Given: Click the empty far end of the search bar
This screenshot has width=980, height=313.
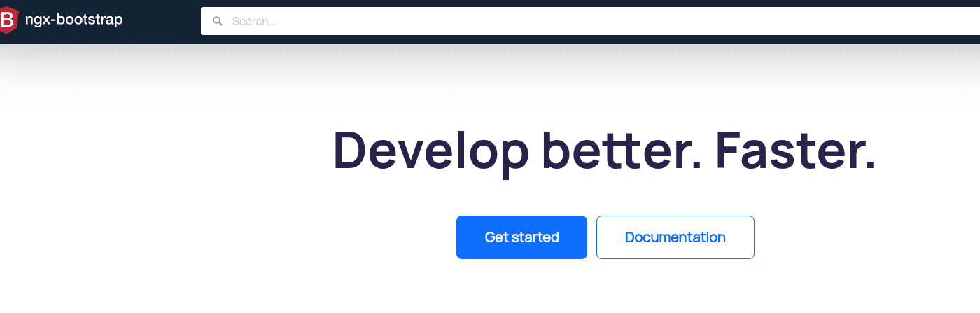Looking at the screenshot, I should coord(910,21).
